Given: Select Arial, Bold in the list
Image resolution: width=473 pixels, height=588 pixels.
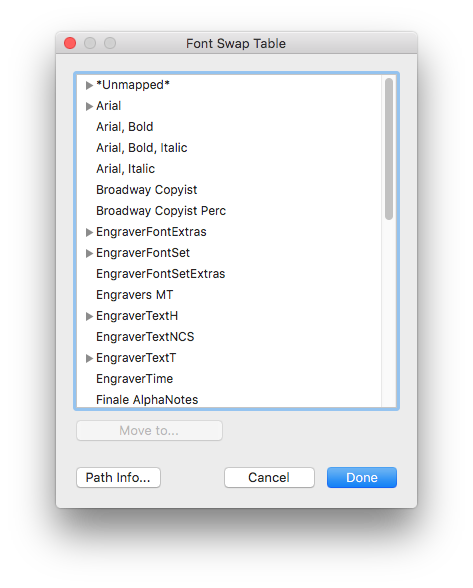Looking at the screenshot, I should [x=229, y=127].
